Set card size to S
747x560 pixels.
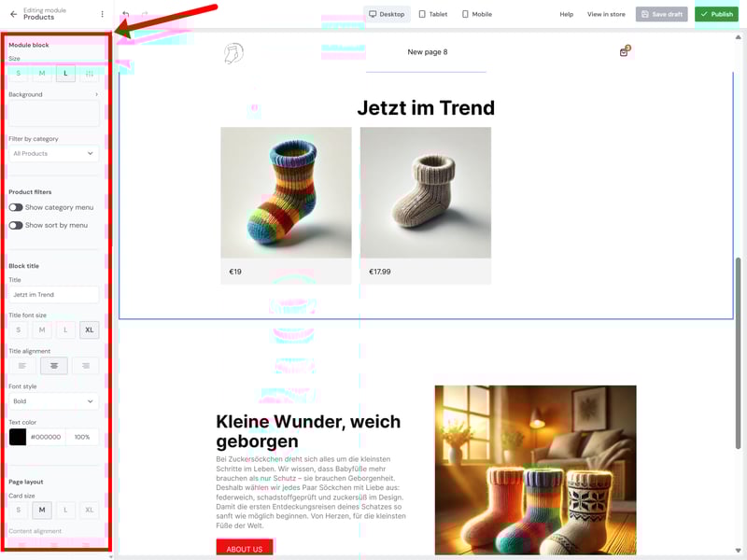click(19, 510)
